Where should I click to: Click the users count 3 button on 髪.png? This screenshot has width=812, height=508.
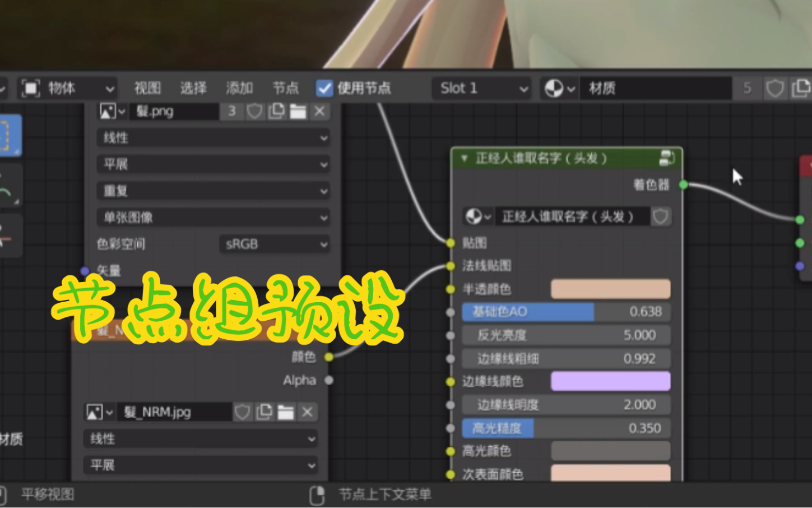coord(231,111)
